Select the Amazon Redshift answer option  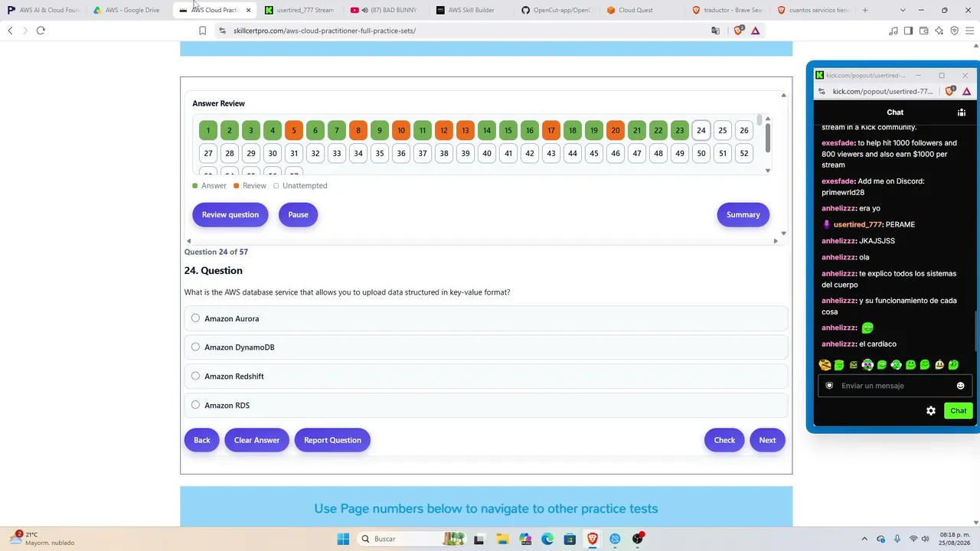[x=485, y=377]
